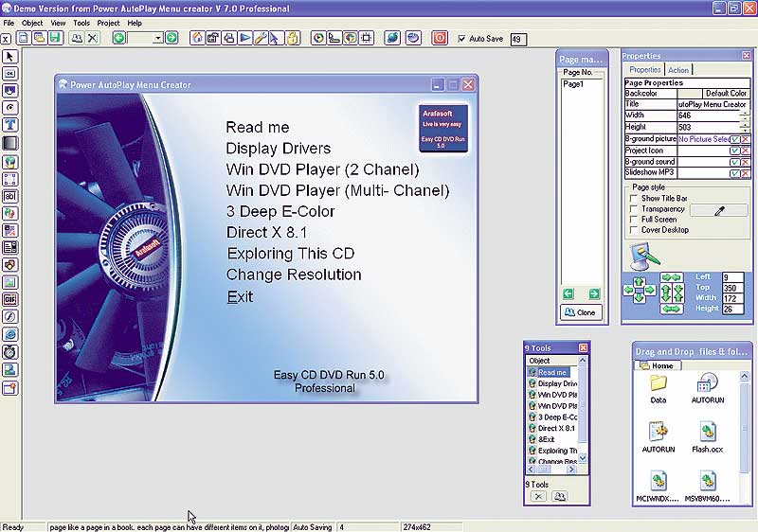This screenshot has width=758, height=532.
Task: Select the GIF animation tool
Action: pyautogui.click(x=10, y=299)
